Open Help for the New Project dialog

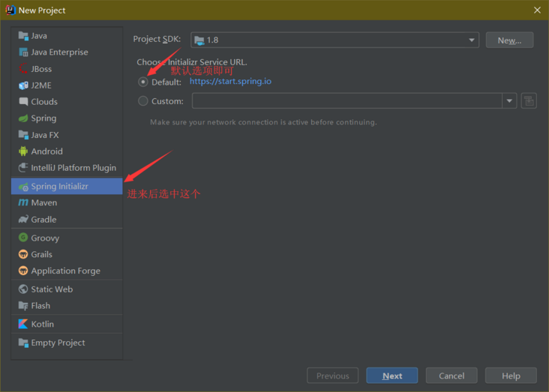point(511,376)
